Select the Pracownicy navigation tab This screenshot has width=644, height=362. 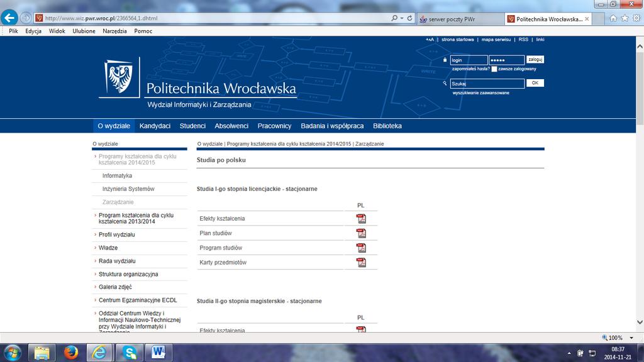pyautogui.click(x=274, y=126)
